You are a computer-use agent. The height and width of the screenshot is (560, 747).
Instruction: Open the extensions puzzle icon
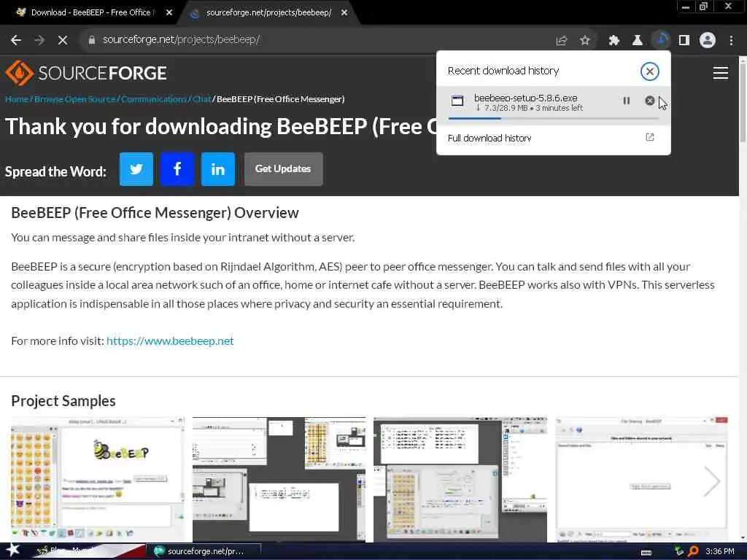click(x=614, y=41)
